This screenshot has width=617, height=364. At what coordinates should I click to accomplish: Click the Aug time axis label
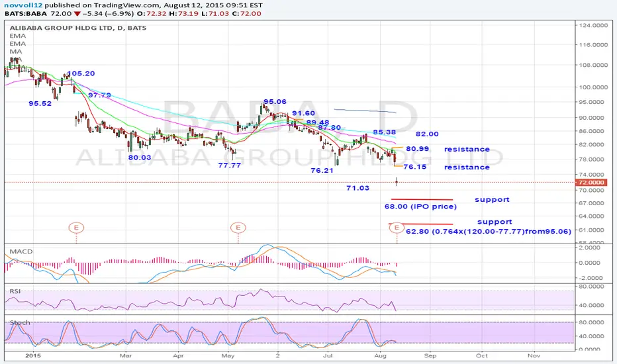click(x=380, y=356)
